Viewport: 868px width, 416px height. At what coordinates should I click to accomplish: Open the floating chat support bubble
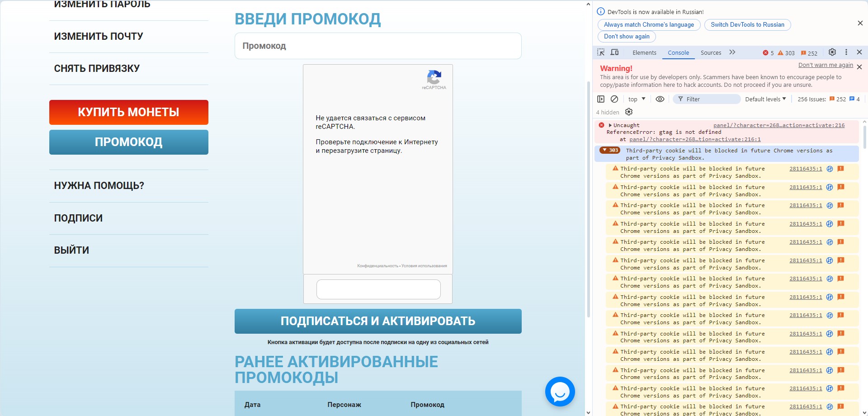[x=560, y=392]
